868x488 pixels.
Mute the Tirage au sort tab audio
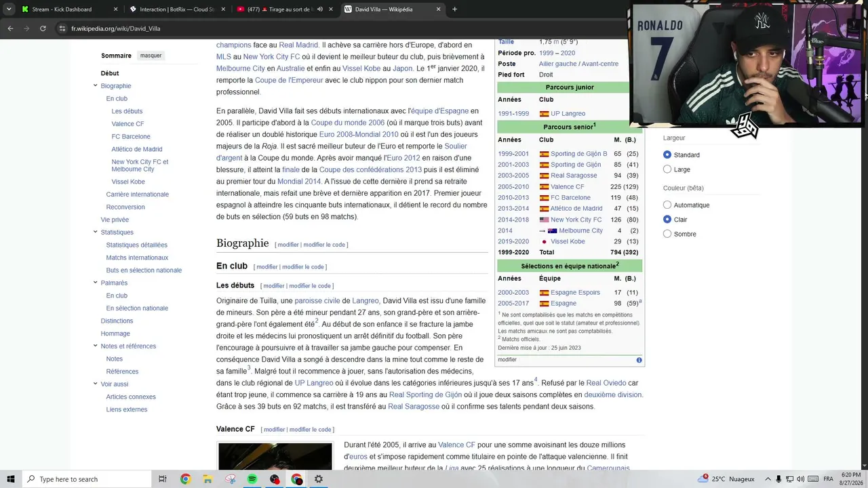pyautogui.click(x=320, y=9)
